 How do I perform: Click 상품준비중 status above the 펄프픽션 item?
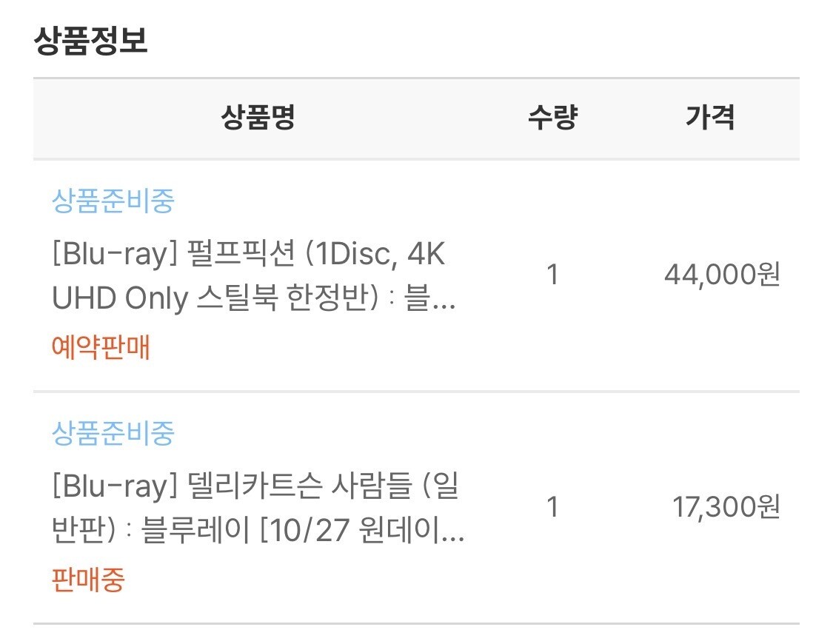pyautogui.click(x=113, y=201)
